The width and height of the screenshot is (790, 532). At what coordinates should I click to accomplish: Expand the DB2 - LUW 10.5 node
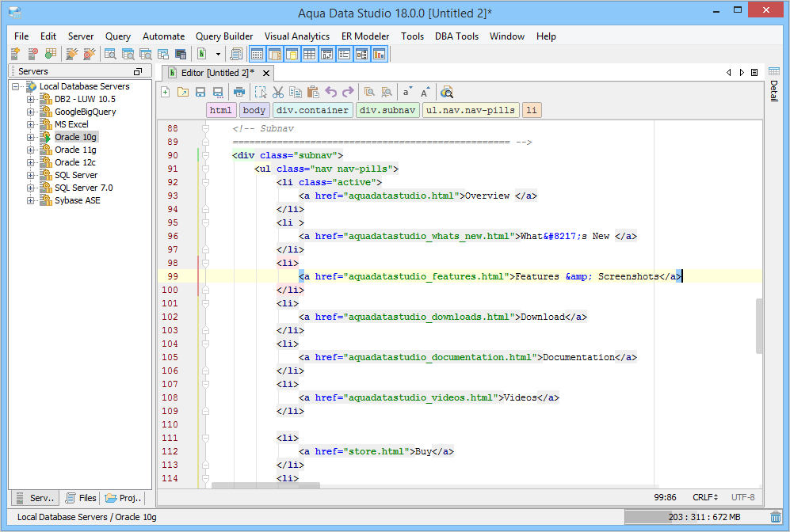(31, 99)
